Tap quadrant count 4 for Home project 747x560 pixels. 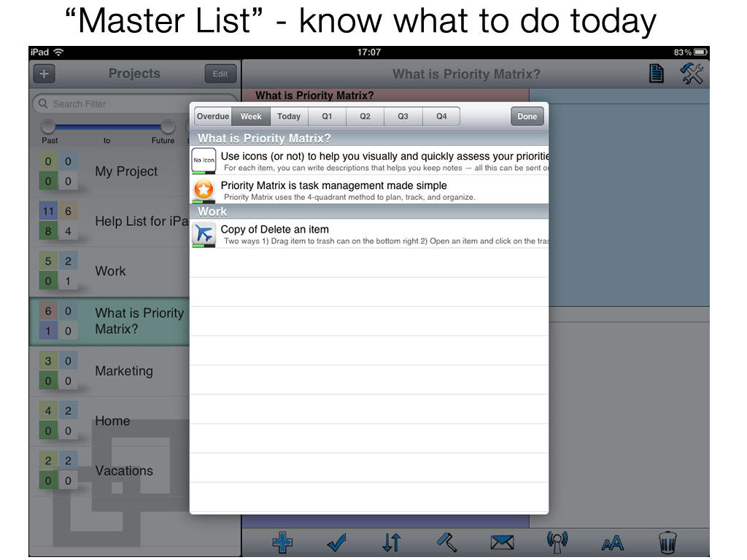(48, 411)
